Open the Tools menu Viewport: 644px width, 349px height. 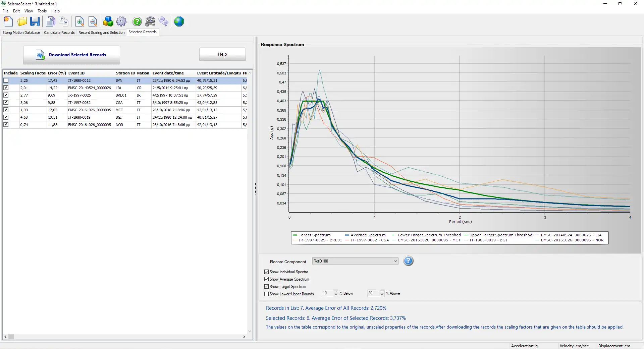tap(42, 11)
